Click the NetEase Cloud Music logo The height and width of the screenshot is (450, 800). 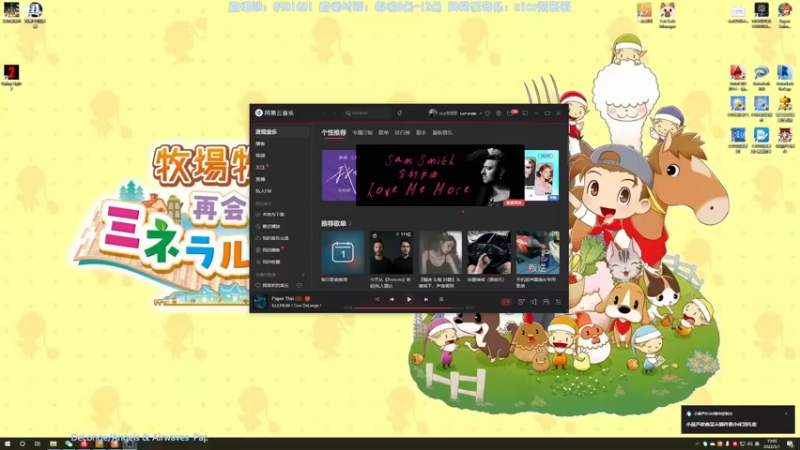(274, 113)
